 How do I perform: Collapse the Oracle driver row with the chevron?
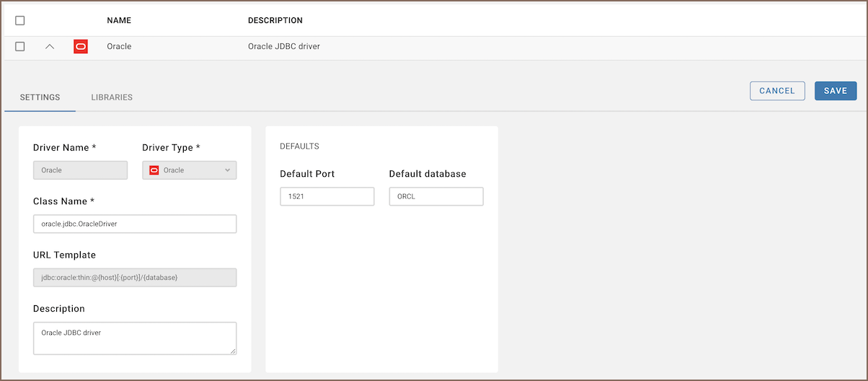point(50,47)
